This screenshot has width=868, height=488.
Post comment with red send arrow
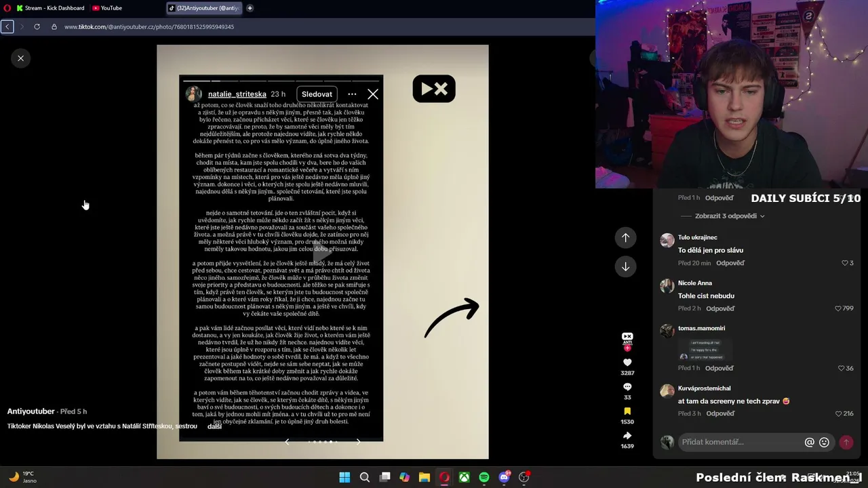(x=846, y=442)
